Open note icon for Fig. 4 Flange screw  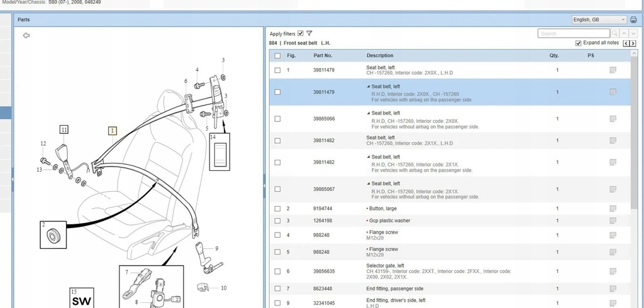613,235
